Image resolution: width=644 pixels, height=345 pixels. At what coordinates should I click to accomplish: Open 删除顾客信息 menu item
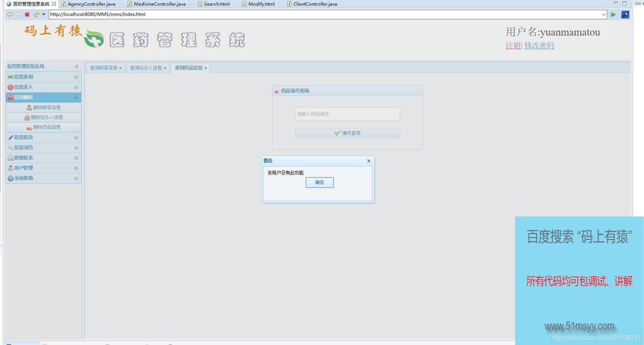click(43, 108)
